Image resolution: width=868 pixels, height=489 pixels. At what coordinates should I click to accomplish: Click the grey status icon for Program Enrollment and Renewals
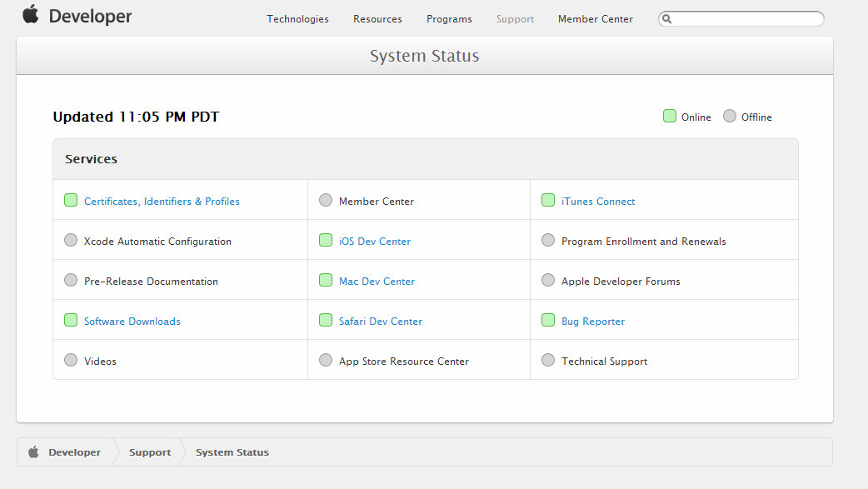pyautogui.click(x=548, y=240)
